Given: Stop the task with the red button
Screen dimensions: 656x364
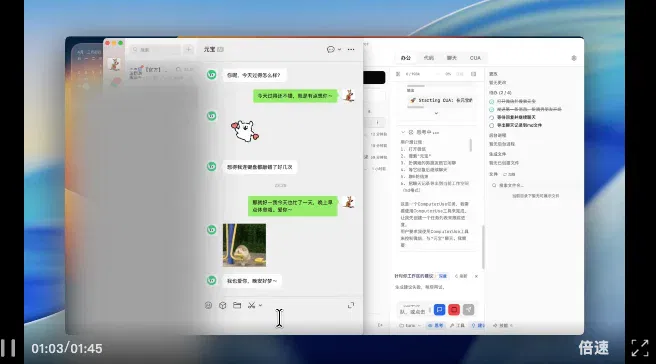Looking at the screenshot, I should 454,310.
